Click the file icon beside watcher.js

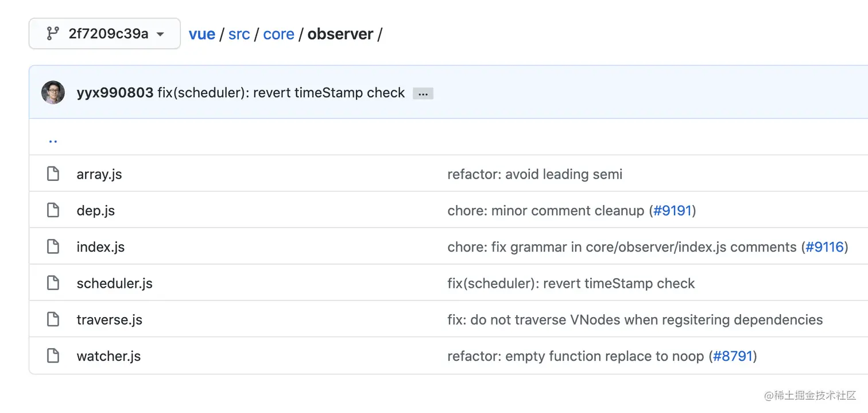click(x=53, y=356)
